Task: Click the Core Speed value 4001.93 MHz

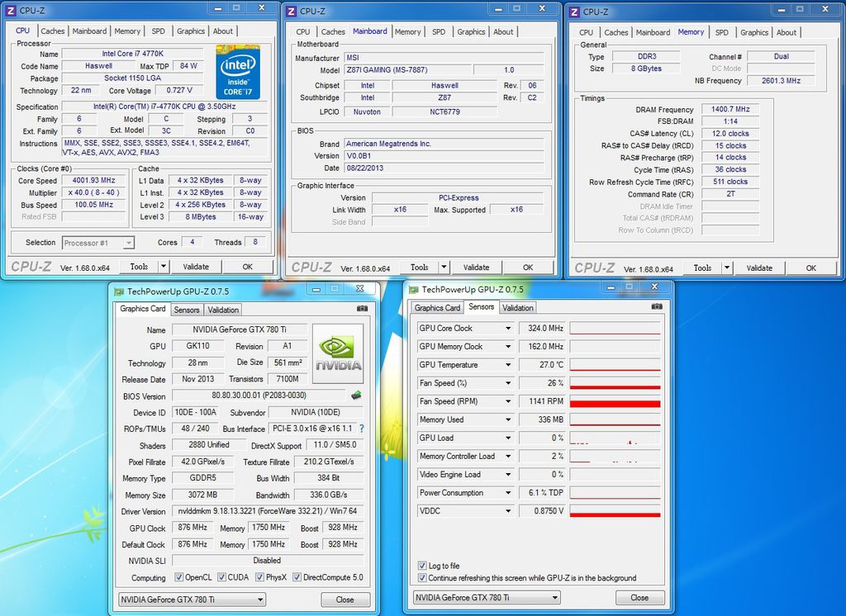Action: coord(94,180)
